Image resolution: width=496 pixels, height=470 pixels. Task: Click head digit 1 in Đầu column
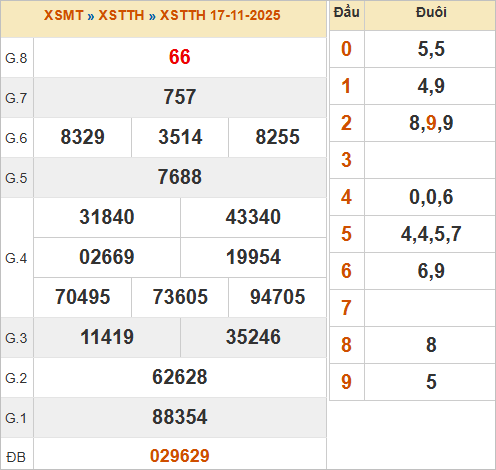tap(346, 86)
